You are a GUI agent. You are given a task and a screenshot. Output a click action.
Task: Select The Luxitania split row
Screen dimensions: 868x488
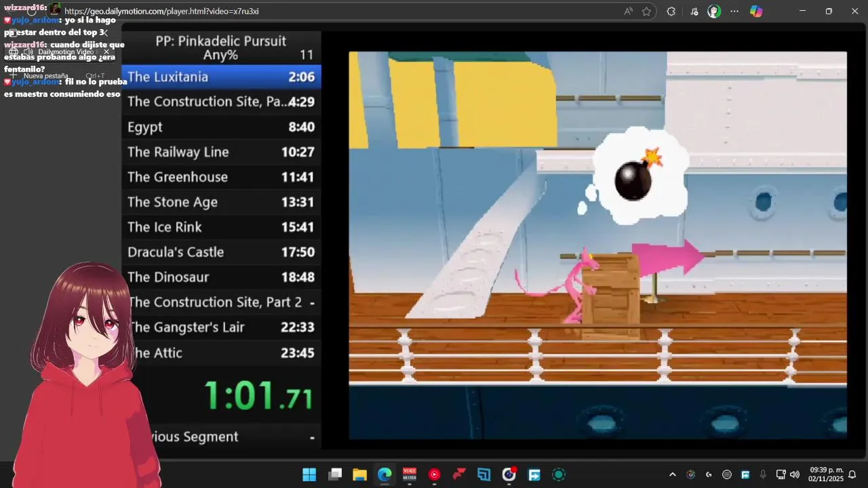coord(221,77)
